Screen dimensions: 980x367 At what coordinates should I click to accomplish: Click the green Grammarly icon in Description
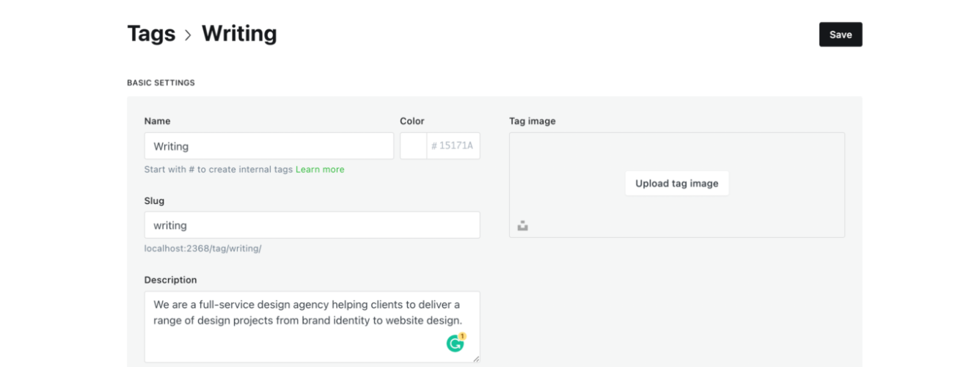point(455,343)
